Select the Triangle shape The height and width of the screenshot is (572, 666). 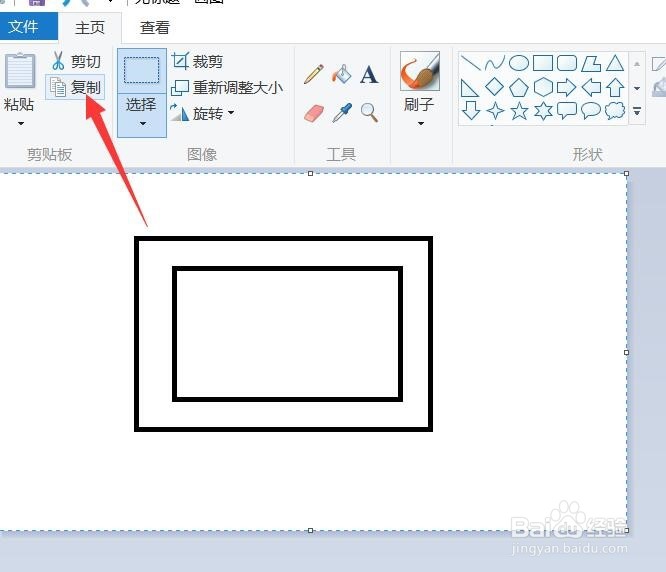(615, 63)
